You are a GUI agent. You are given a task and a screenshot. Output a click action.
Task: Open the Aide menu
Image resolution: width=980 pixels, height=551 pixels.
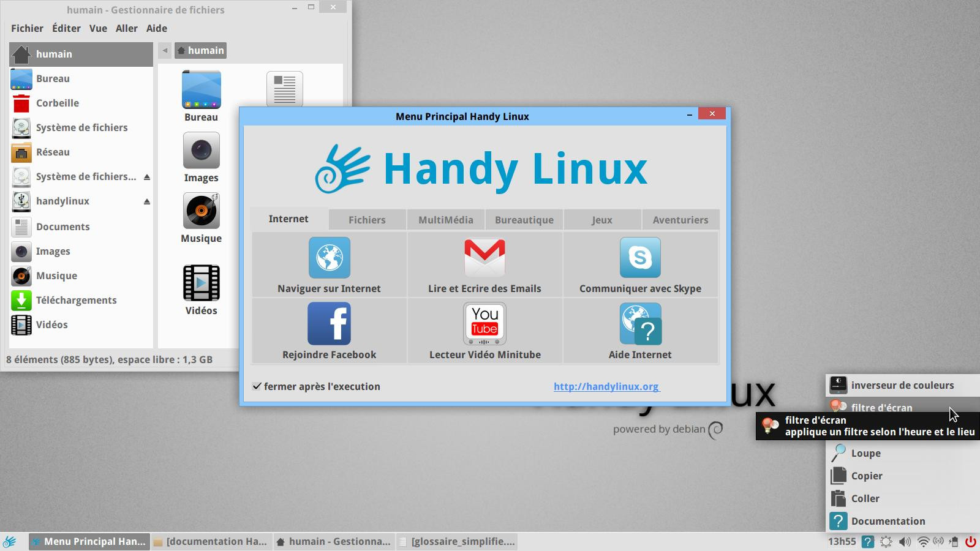click(157, 28)
